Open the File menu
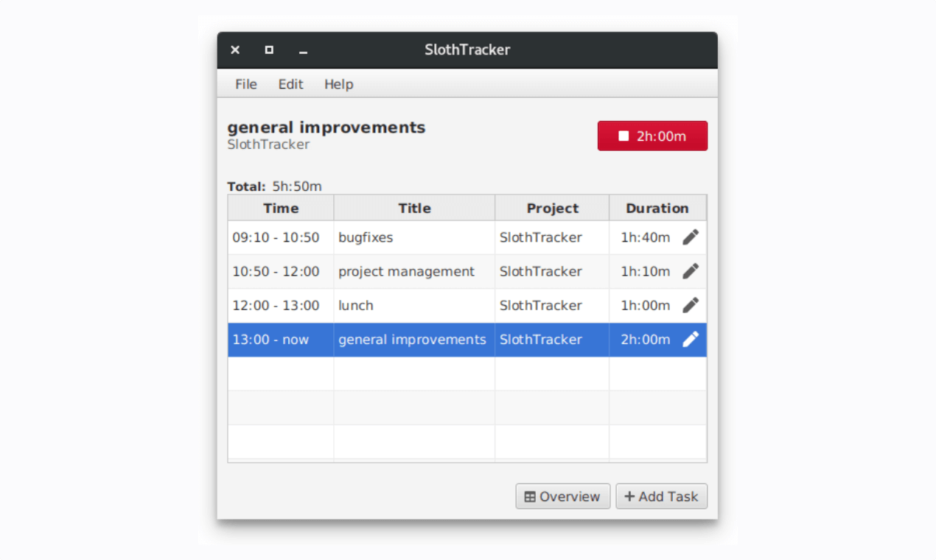 pyautogui.click(x=246, y=84)
